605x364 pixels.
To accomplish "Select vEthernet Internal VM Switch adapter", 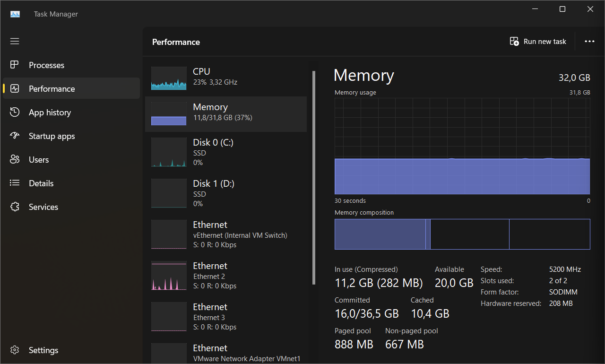I will (226, 234).
